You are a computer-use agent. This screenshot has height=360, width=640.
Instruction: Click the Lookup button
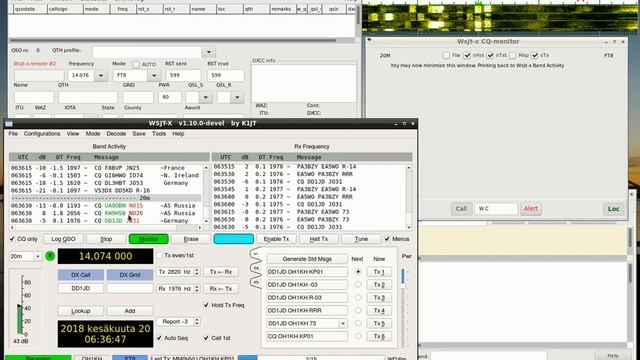(81, 311)
